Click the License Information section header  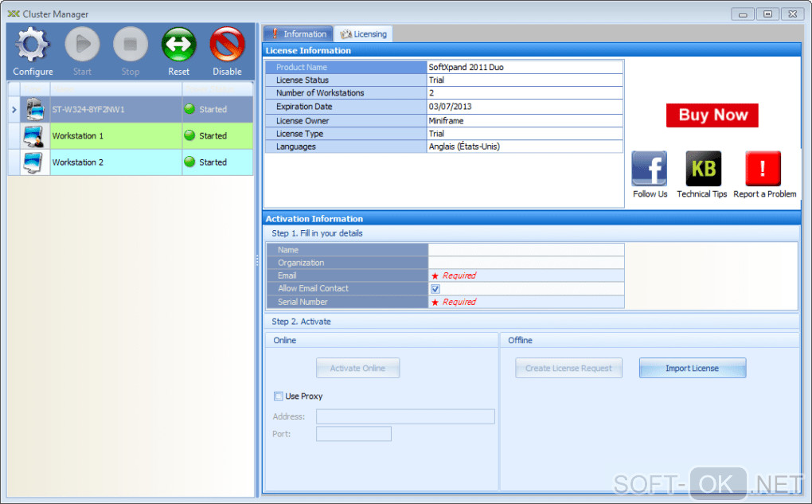(308, 51)
